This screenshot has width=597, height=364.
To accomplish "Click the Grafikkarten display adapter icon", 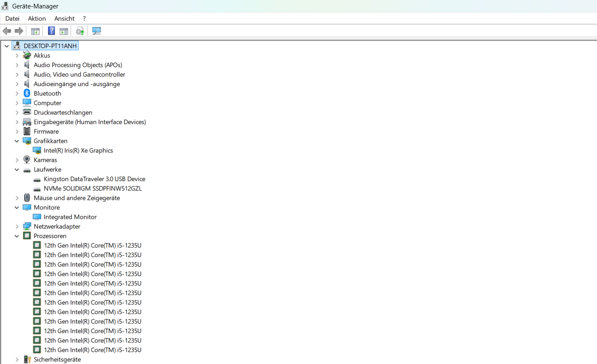I will 27,141.
